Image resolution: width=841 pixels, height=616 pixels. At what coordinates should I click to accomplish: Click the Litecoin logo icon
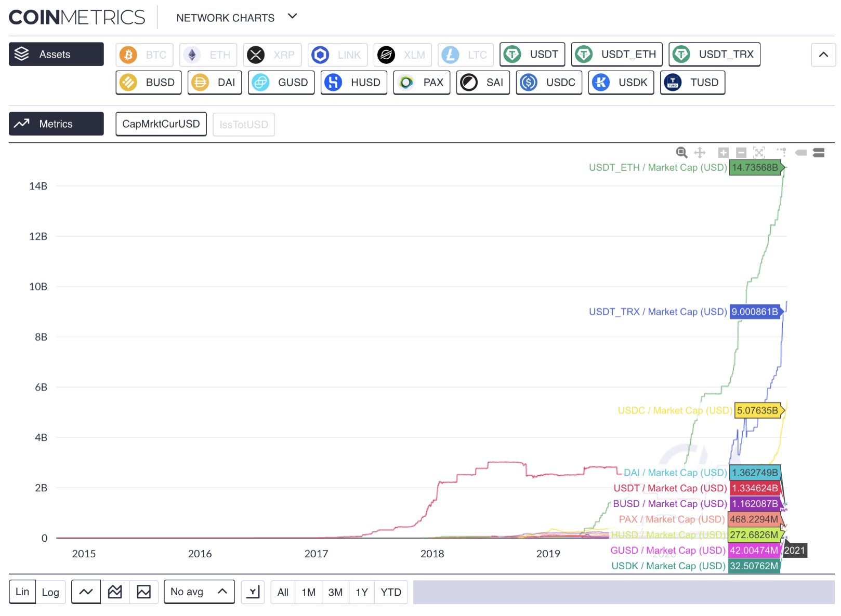pyautogui.click(x=450, y=55)
